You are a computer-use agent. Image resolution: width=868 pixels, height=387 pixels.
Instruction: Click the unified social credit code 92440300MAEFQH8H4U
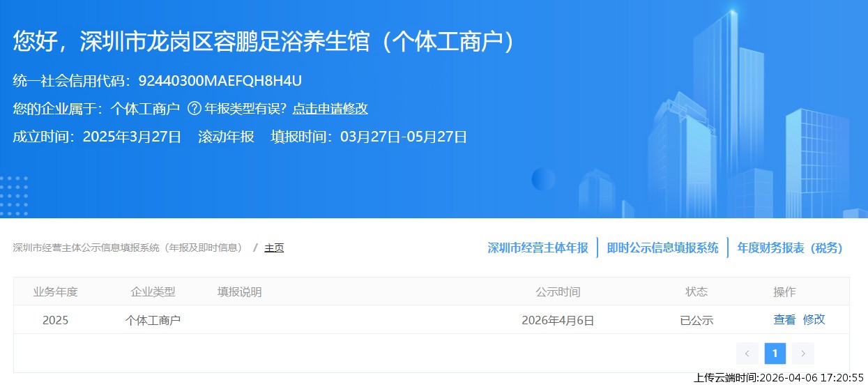(x=220, y=81)
